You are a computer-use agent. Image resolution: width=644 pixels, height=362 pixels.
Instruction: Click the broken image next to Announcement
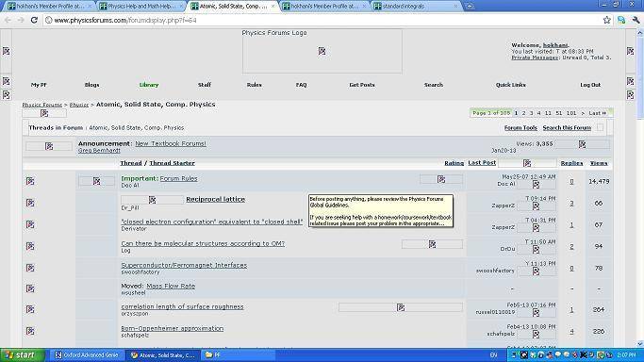[x=49, y=146]
